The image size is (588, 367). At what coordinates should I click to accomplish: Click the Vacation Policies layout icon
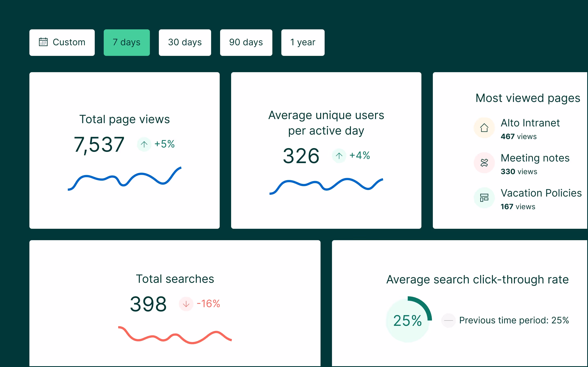coord(484,198)
